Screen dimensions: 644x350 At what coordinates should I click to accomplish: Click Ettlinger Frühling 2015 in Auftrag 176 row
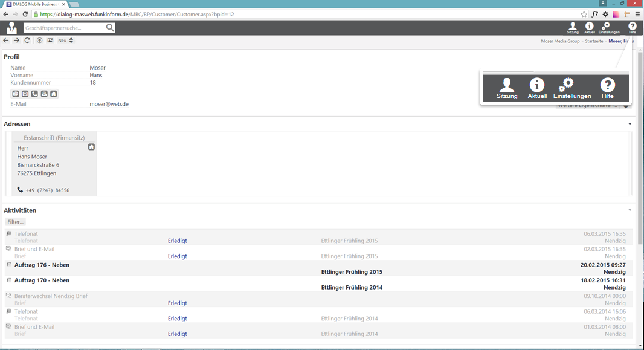pos(352,272)
